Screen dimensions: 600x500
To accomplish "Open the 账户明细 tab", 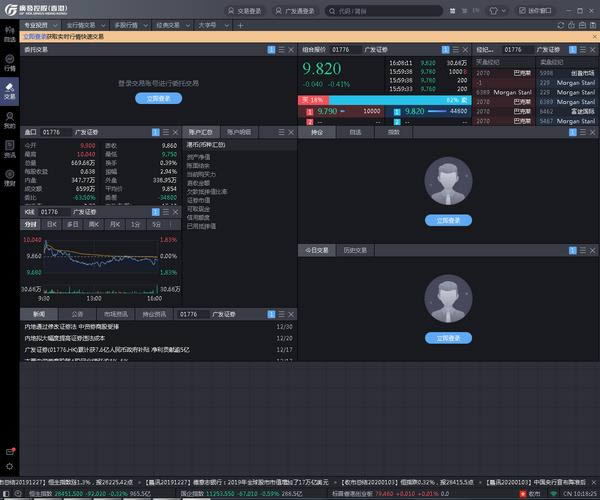I will click(x=239, y=132).
